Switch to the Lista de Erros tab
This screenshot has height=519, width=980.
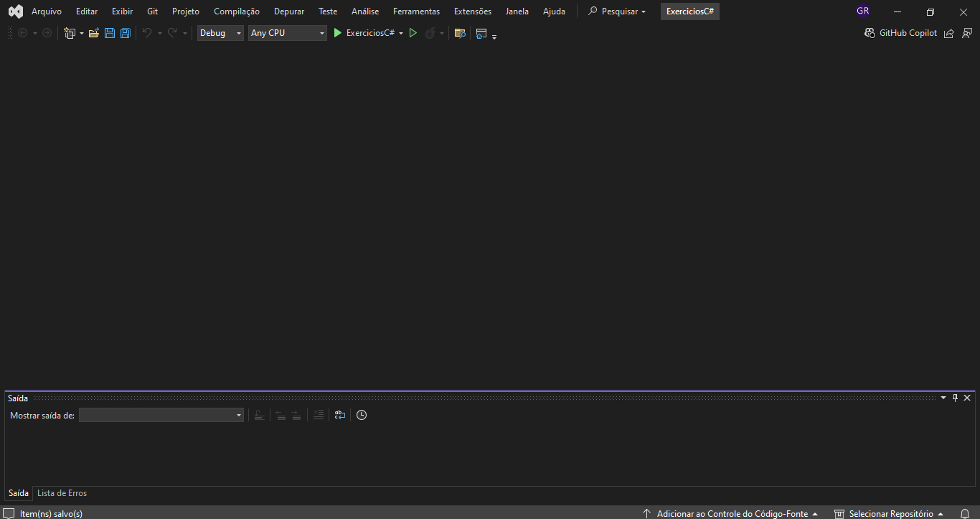[62, 493]
